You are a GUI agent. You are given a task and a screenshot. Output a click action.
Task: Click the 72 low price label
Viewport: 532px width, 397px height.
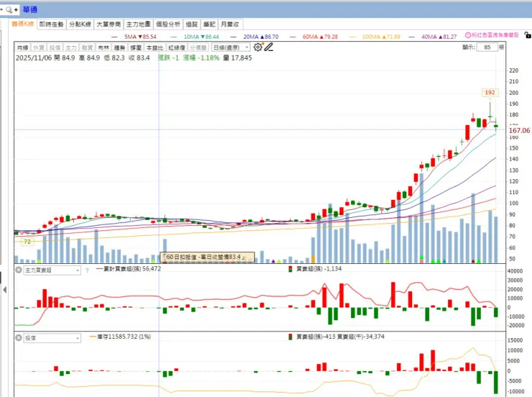pos(27,242)
